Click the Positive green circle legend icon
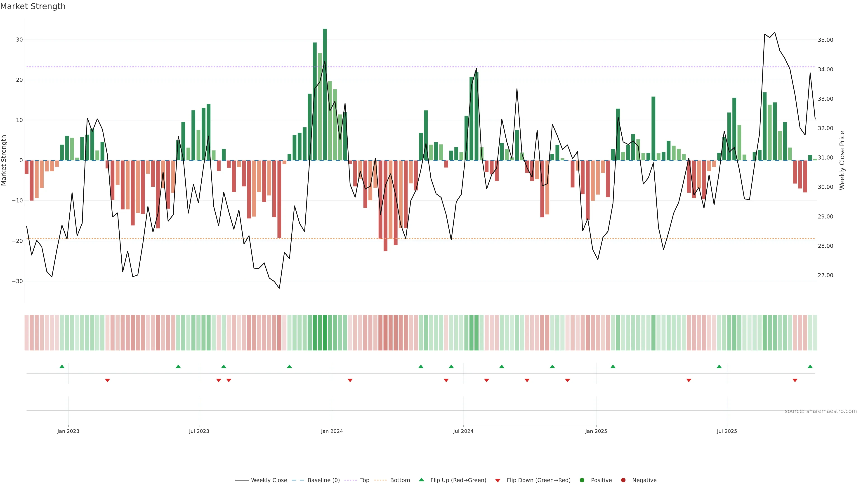The image size is (868, 488). point(582,480)
